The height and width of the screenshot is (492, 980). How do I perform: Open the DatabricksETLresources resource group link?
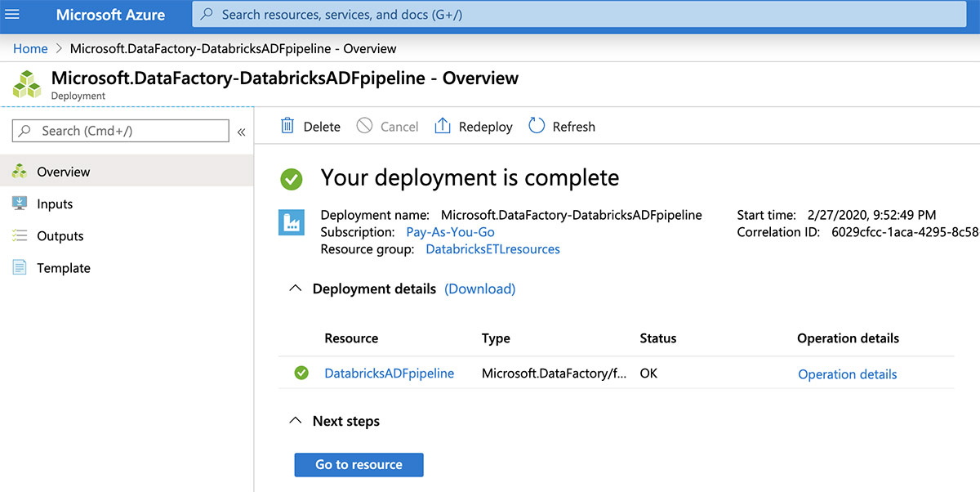pyautogui.click(x=492, y=249)
